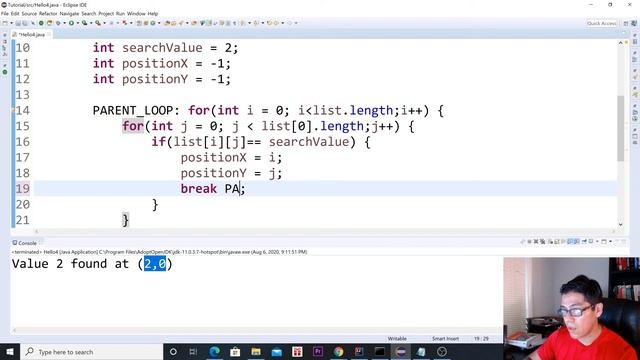Open the Refactor menu
This screenshot has width=640, height=360.
[x=48, y=13]
